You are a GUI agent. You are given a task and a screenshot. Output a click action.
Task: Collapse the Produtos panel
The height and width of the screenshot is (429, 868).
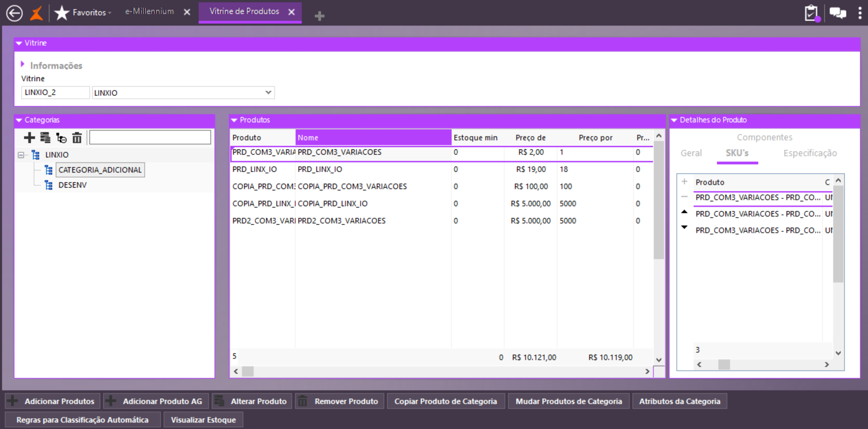click(x=234, y=120)
